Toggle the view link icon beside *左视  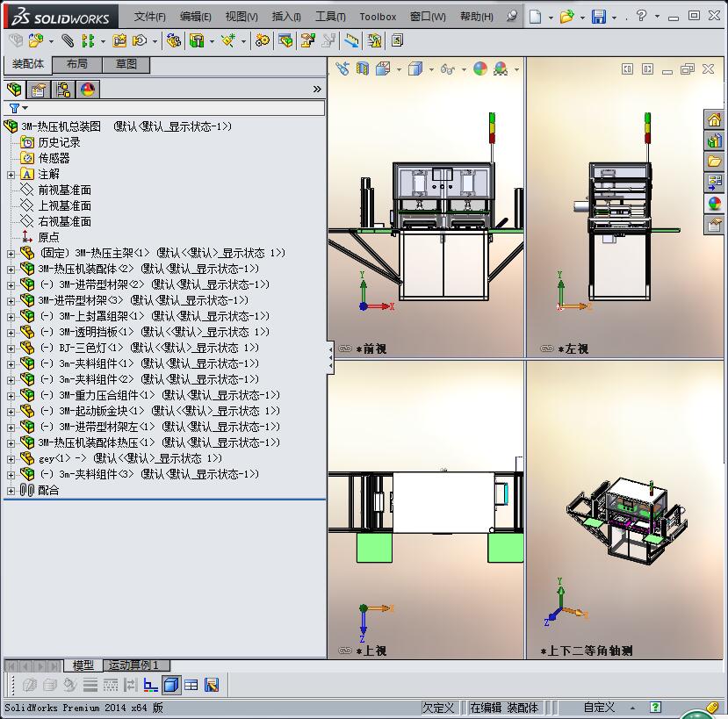point(547,349)
